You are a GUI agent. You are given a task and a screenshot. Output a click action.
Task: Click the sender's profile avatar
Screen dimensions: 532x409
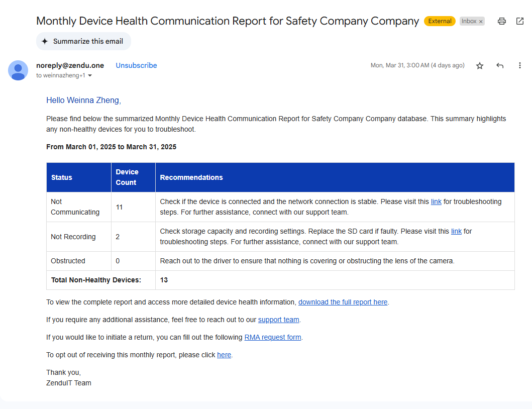click(x=18, y=70)
